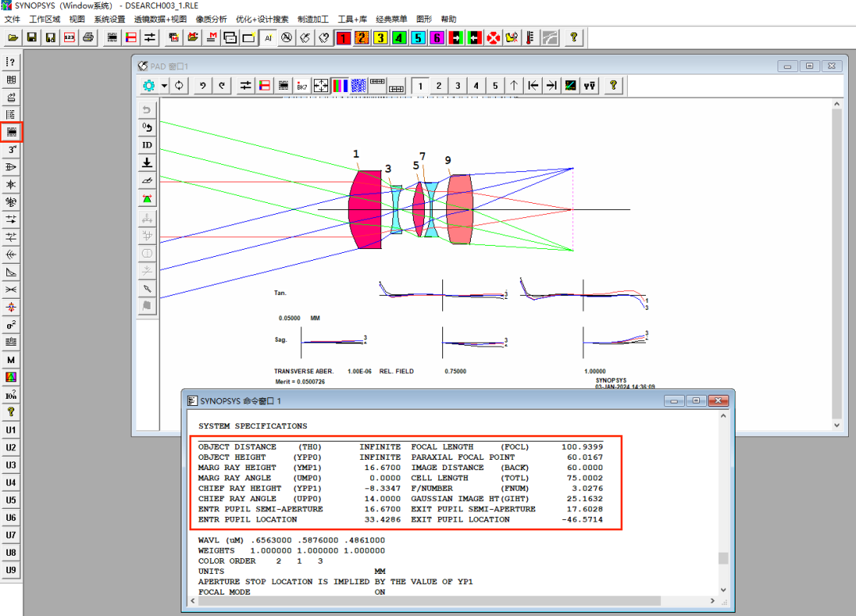856x616 pixels.
Task: Click the printer icon in main toolbar
Action: (88, 38)
